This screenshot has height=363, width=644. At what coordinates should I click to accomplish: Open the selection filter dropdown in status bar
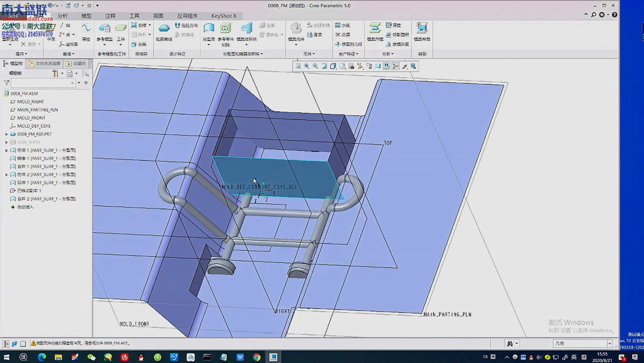pos(609,343)
